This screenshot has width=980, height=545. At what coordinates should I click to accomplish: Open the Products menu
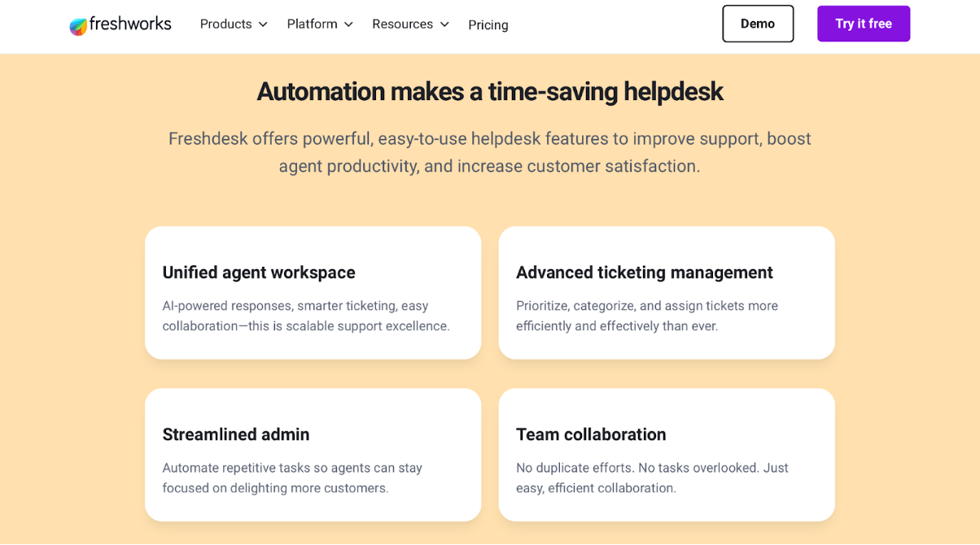[225, 24]
